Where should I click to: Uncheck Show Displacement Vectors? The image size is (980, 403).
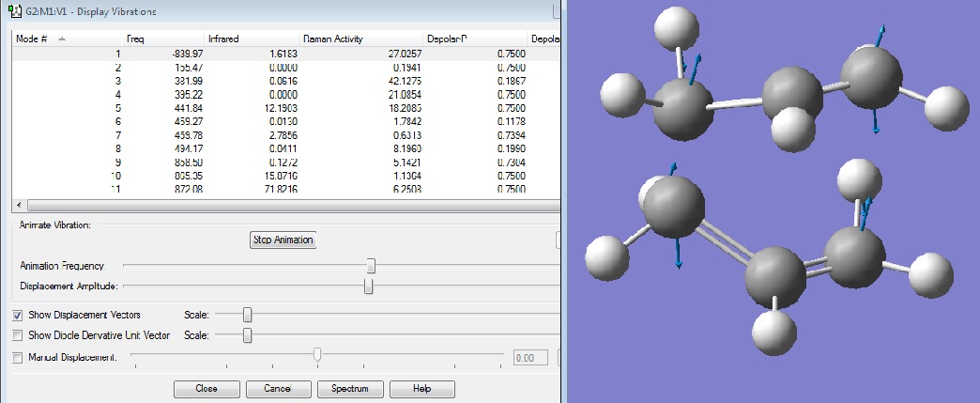[18, 315]
